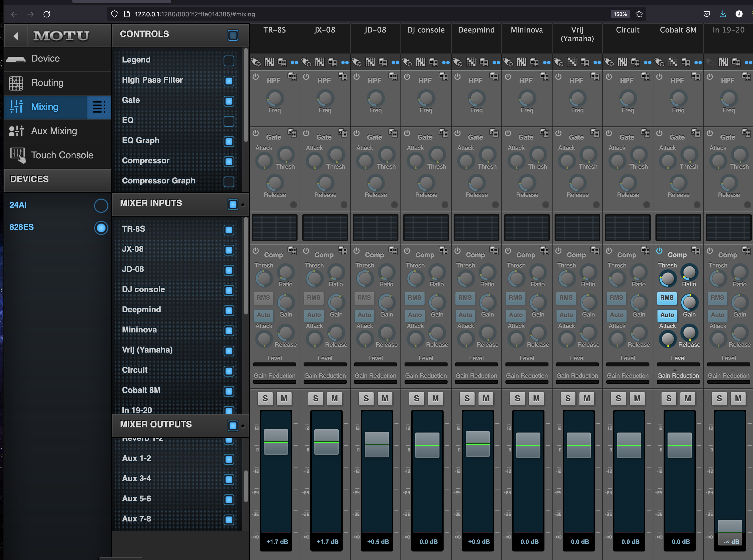This screenshot has height=560, width=753.
Task: Check the Legend control checkbox
Action: [x=229, y=61]
